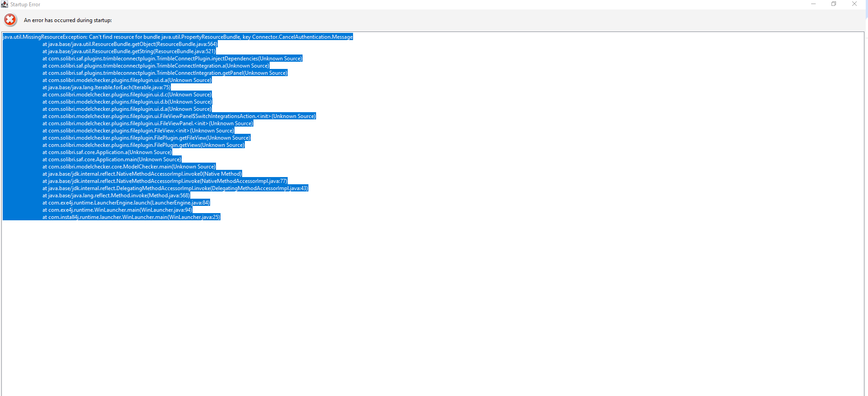Click the TrimbleConnectPlugin.injectDependencies stack line
Image resolution: width=868 pixels, height=396 pixels.
tap(172, 59)
